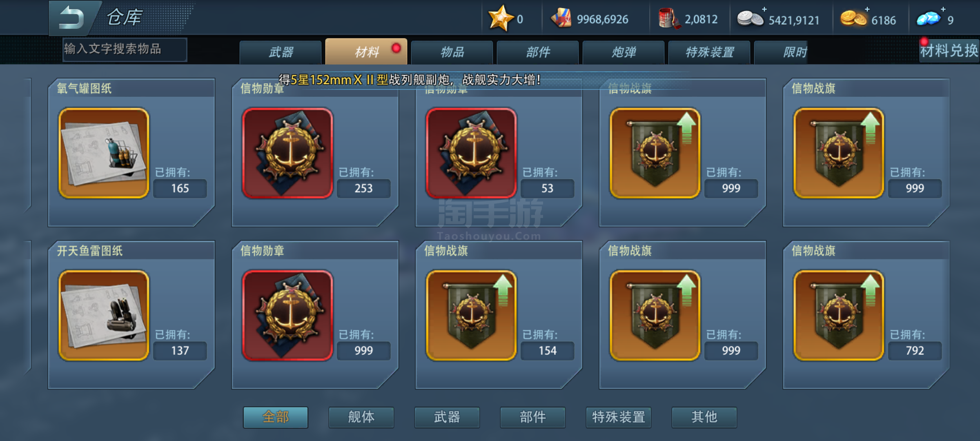980x441 pixels.
Task: Filter by 舰体 at the bottom
Action: (x=361, y=417)
